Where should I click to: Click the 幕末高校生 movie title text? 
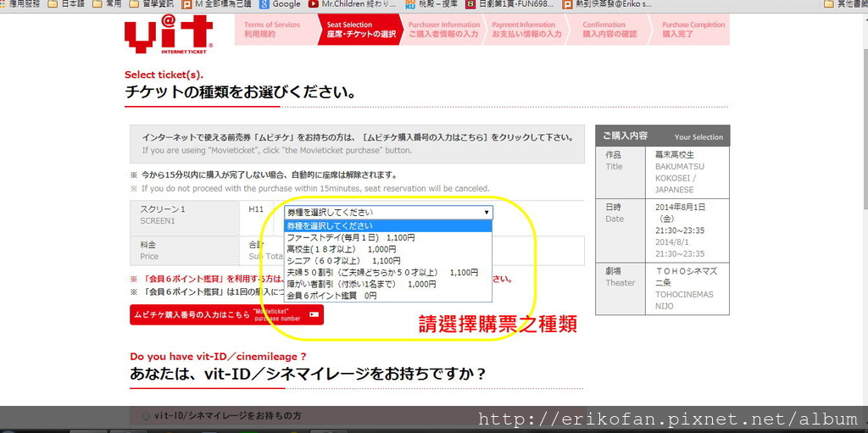[x=674, y=154]
